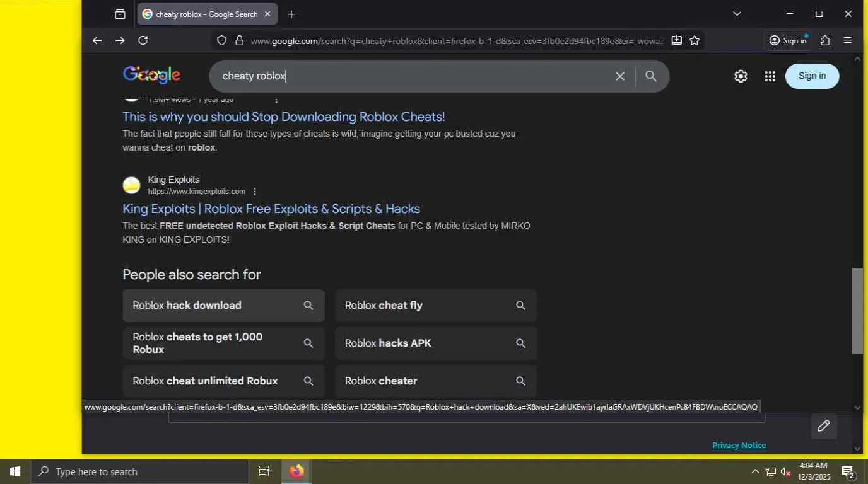
Task: Click the pencil edit button
Action: point(824,426)
